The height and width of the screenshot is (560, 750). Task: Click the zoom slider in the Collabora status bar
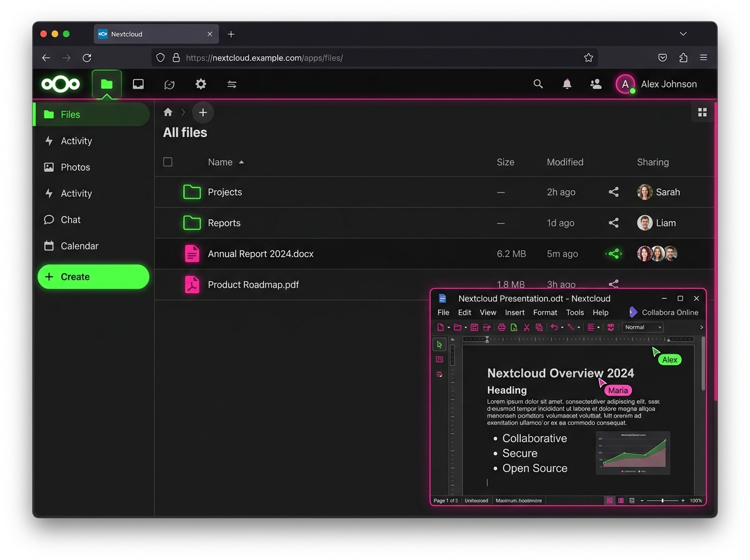662,501
